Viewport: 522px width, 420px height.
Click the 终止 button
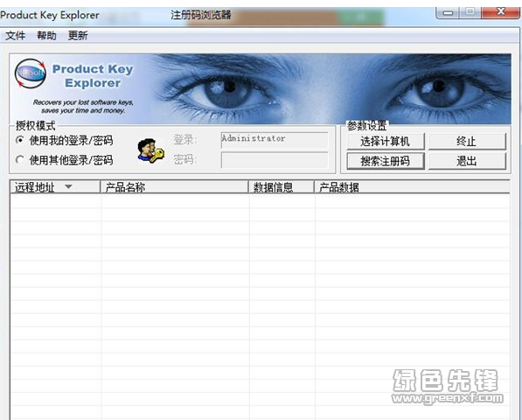[467, 141]
